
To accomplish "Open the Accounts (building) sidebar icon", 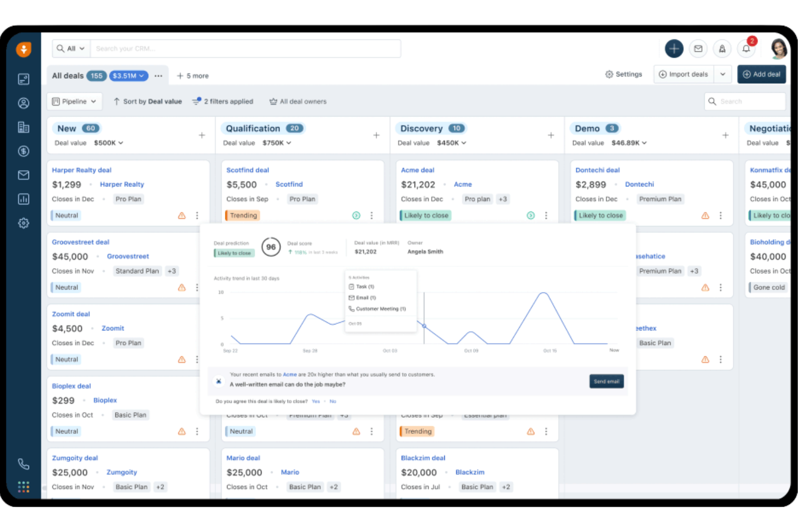I will (x=23, y=127).
